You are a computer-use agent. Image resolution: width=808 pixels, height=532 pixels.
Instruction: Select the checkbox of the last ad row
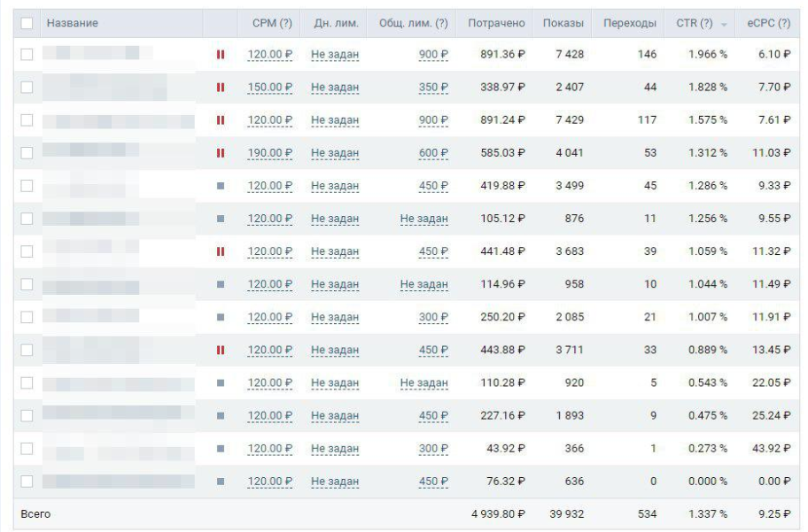(x=27, y=482)
